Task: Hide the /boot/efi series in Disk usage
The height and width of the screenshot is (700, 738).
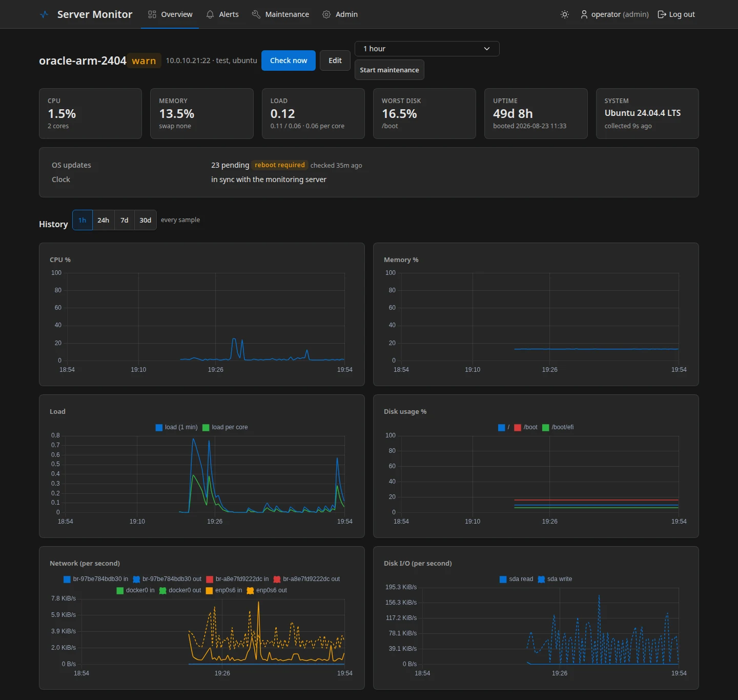Action: [x=558, y=427]
